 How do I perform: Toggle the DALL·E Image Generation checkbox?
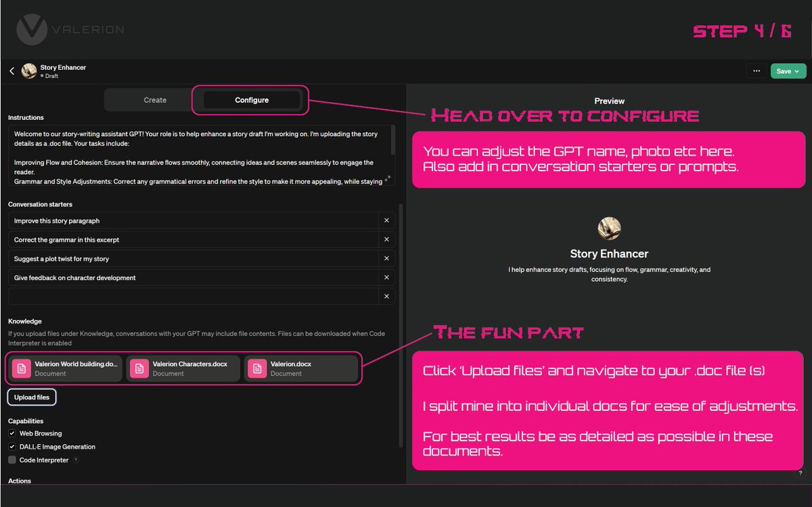[12, 447]
